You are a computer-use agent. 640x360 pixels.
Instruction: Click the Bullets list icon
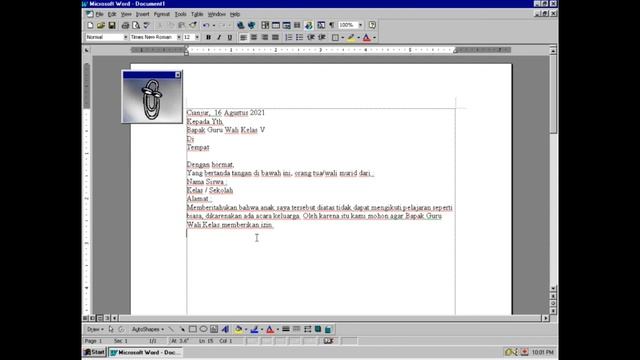point(299,38)
